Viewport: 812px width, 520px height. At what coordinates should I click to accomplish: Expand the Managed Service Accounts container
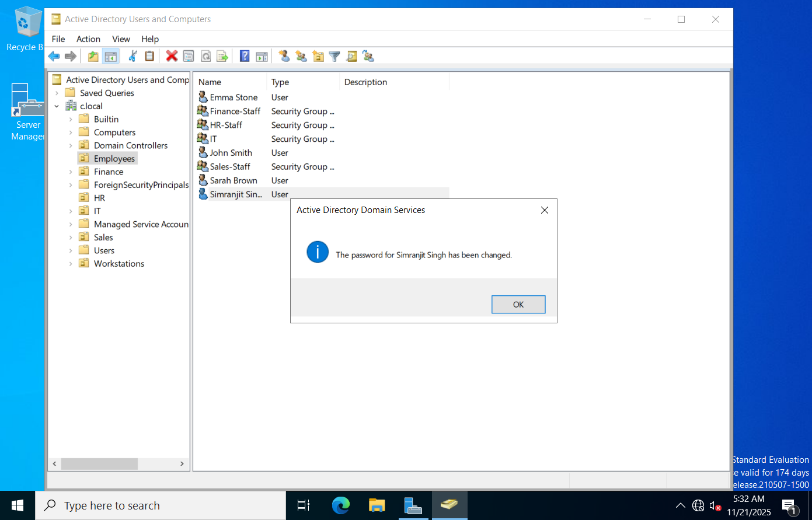[x=71, y=224]
